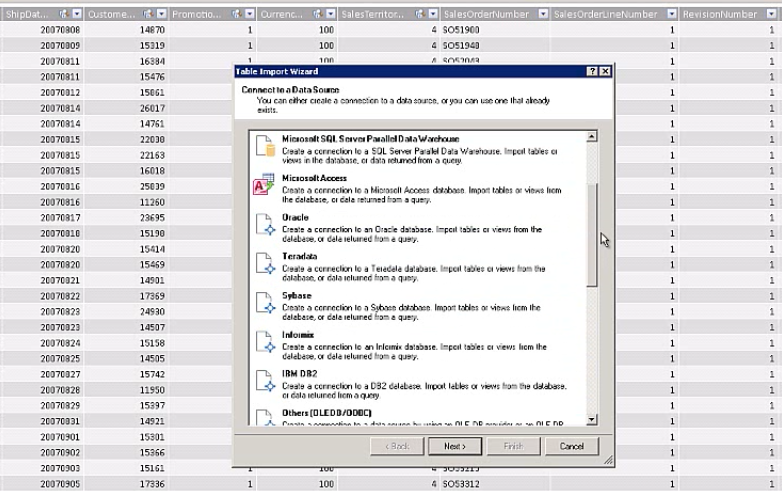Viewport: 782px width, 491px height.
Task: Click the CurrencyKey relationship icon in header
Action: (x=318, y=14)
